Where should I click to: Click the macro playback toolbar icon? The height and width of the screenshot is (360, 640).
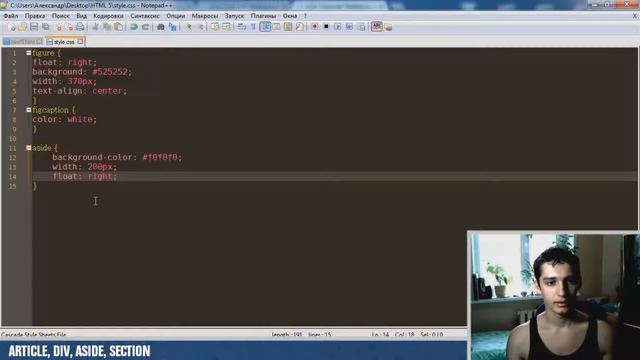(338, 27)
